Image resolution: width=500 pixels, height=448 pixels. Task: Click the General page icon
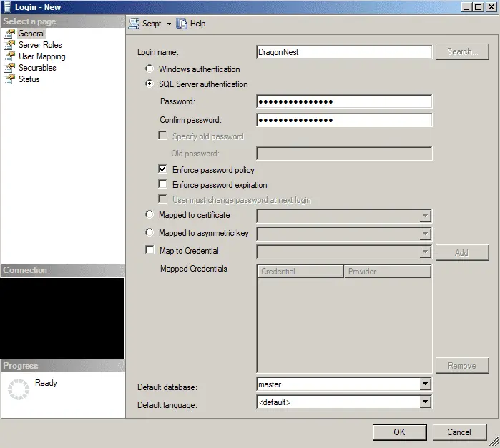coord(9,34)
